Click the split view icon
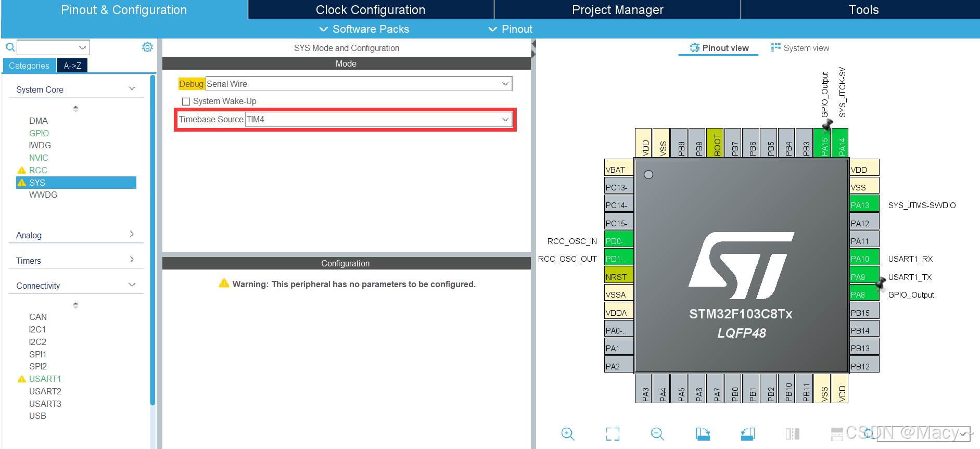 point(793,434)
